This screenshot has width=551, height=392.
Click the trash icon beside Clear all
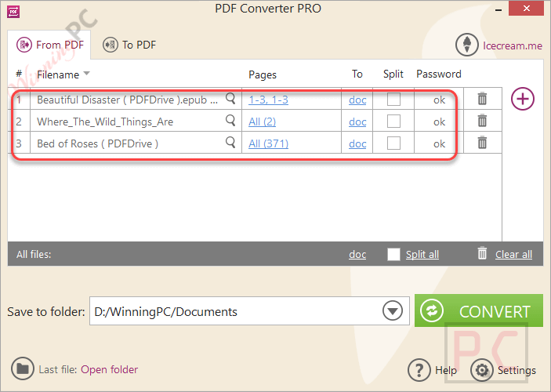click(482, 253)
